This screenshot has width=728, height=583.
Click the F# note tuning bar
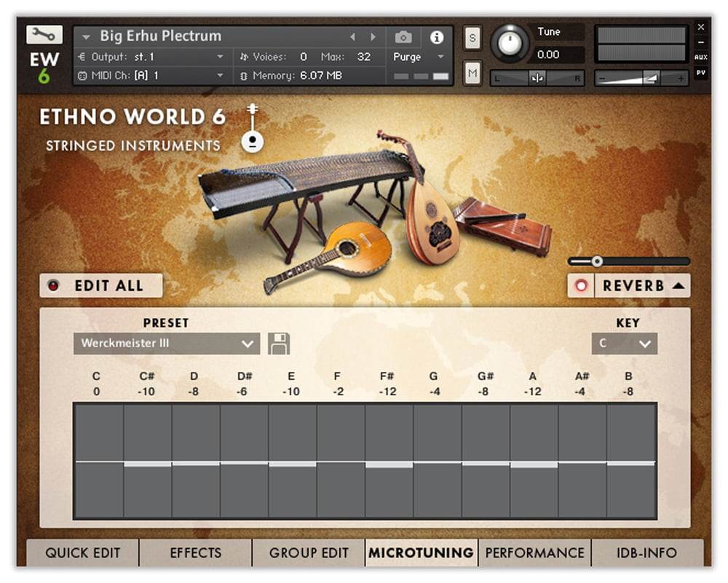pyautogui.click(x=389, y=461)
